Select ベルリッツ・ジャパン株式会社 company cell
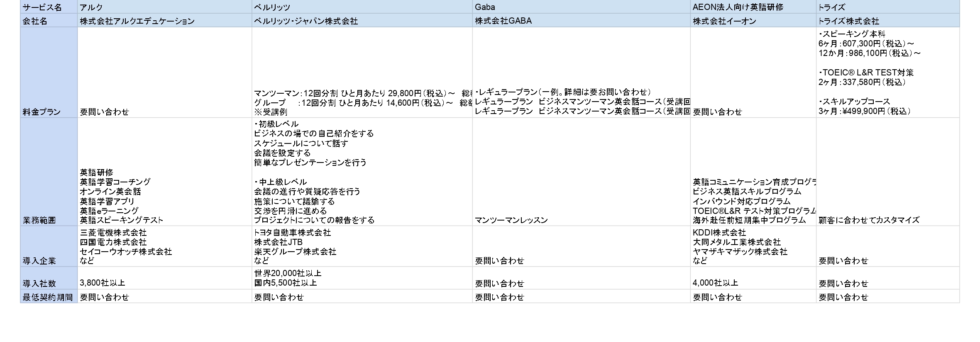The image size is (980, 342). (x=362, y=21)
